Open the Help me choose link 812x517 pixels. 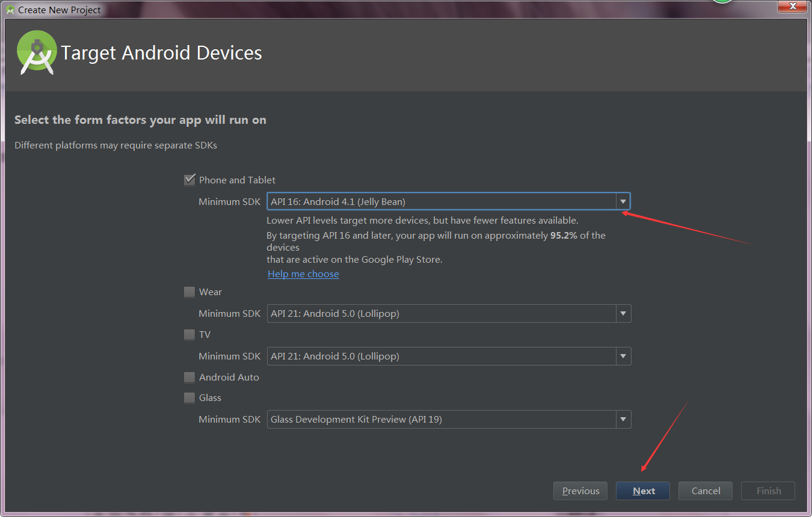tap(303, 274)
